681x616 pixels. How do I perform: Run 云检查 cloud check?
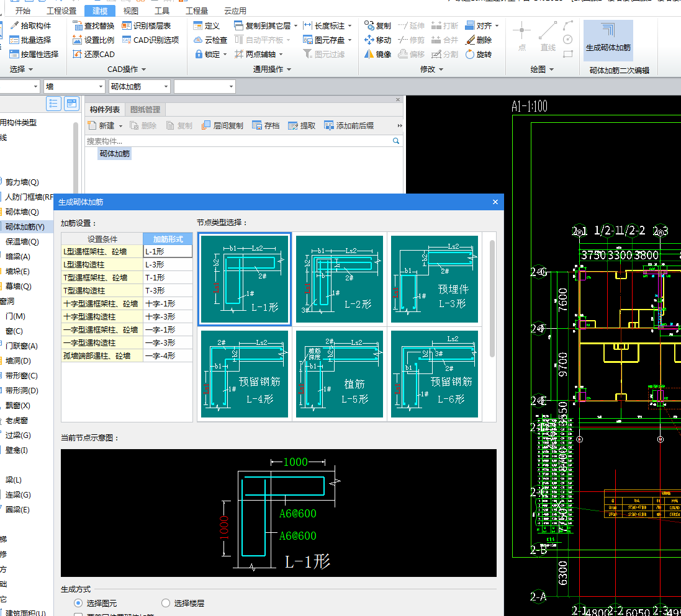pos(210,40)
